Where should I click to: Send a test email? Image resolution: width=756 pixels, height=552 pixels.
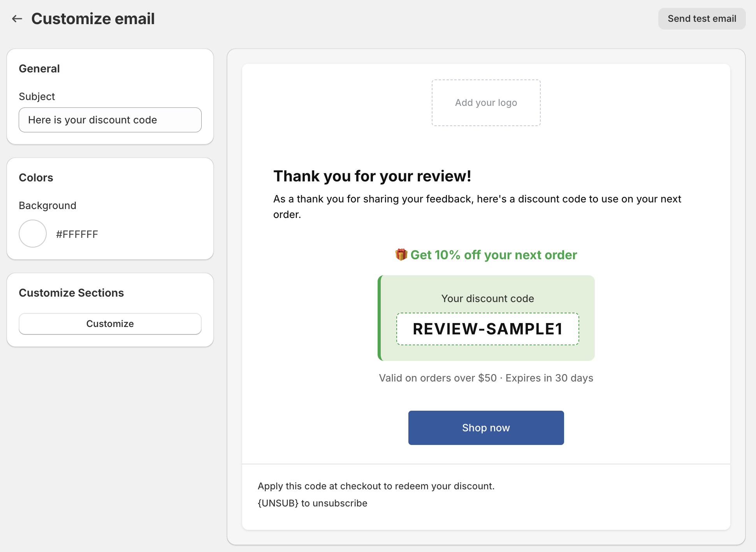(702, 19)
